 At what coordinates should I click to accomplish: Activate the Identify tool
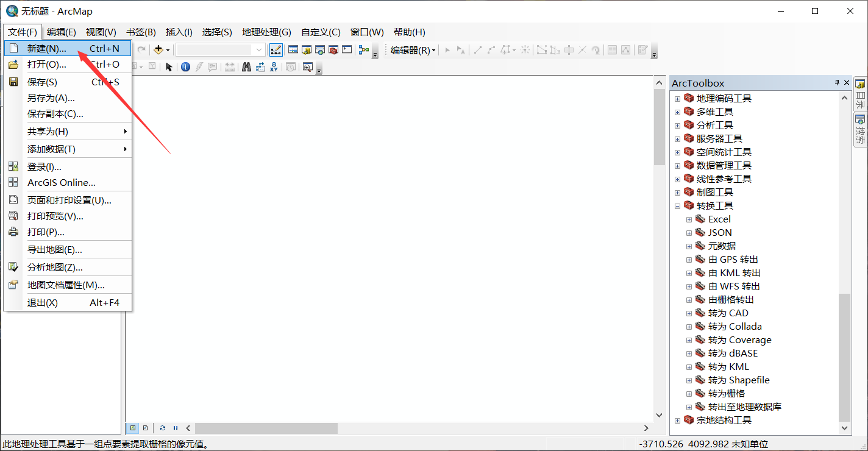(x=185, y=67)
